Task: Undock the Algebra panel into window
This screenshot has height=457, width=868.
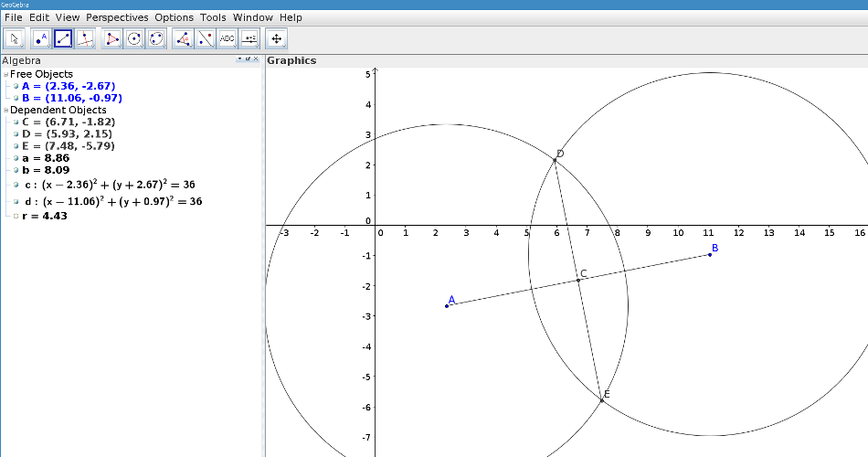Action: (248, 58)
